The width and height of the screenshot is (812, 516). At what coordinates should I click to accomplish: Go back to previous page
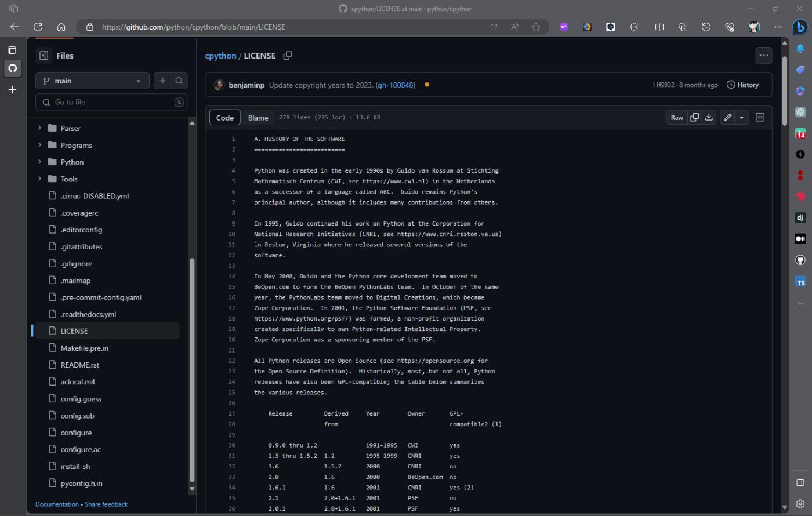tap(14, 27)
